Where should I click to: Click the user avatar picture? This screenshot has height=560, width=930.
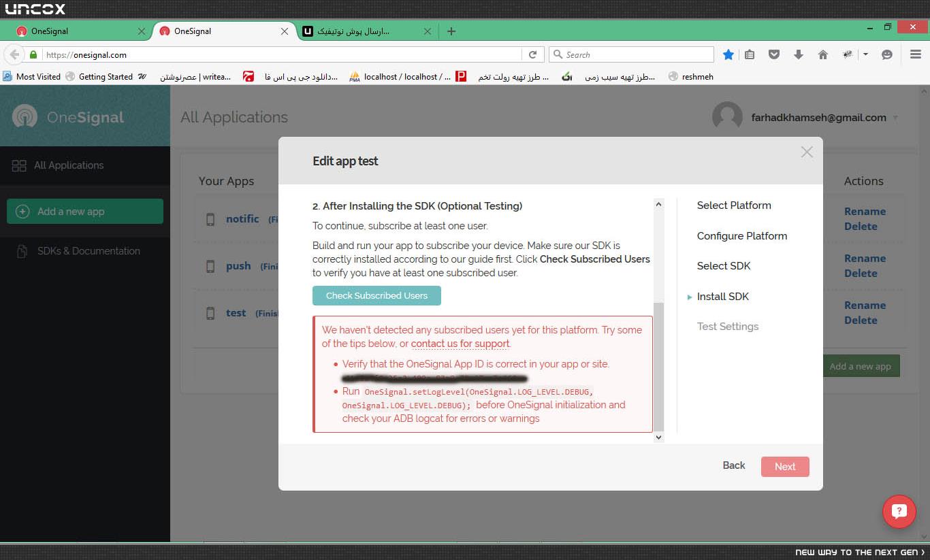click(x=727, y=117)
